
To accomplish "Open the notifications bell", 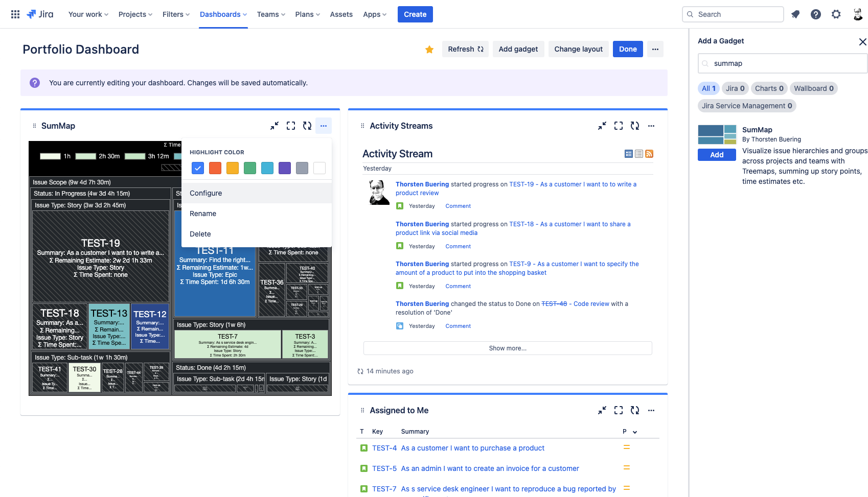I will tap(795, 14).
